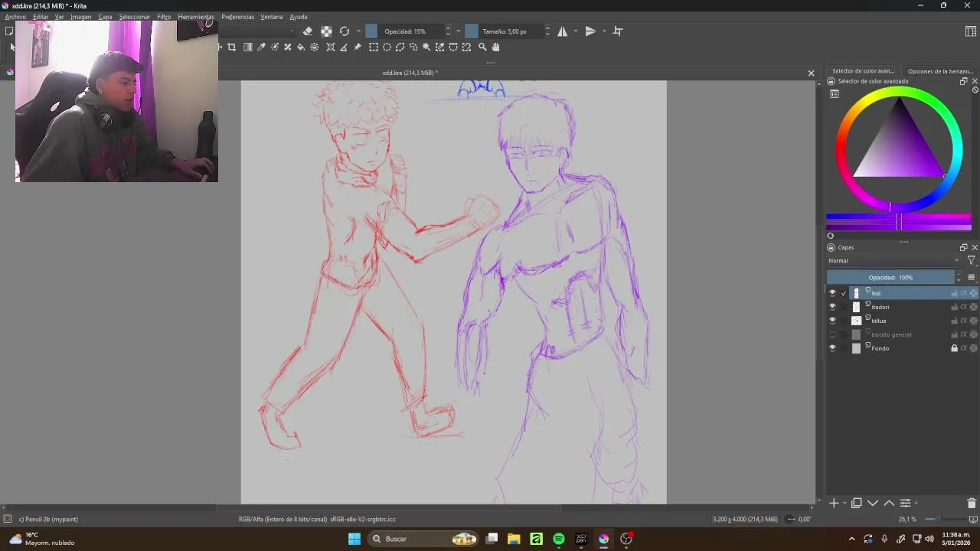Duplicate layer using the Capas panel icon
The width and height of the screenshot is (980, 551).
coord(857,503)
